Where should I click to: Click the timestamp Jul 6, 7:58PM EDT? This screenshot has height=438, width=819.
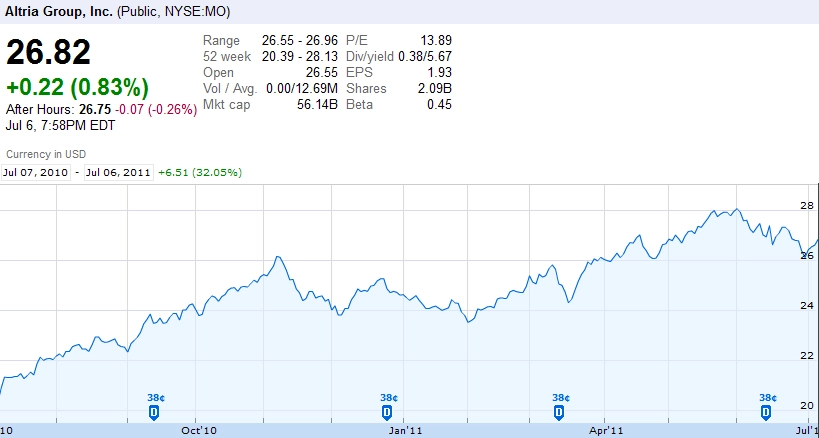[61, 126]
